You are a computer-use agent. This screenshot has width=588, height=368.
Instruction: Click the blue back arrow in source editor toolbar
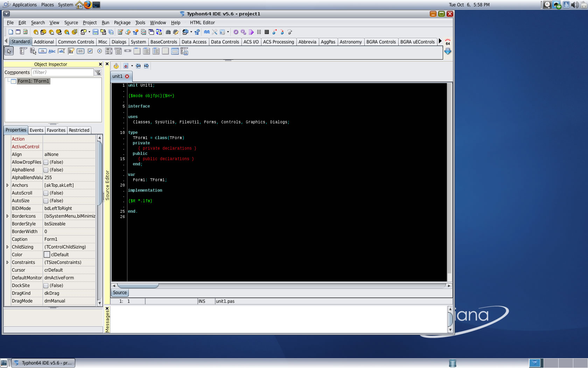pos(138,66)
